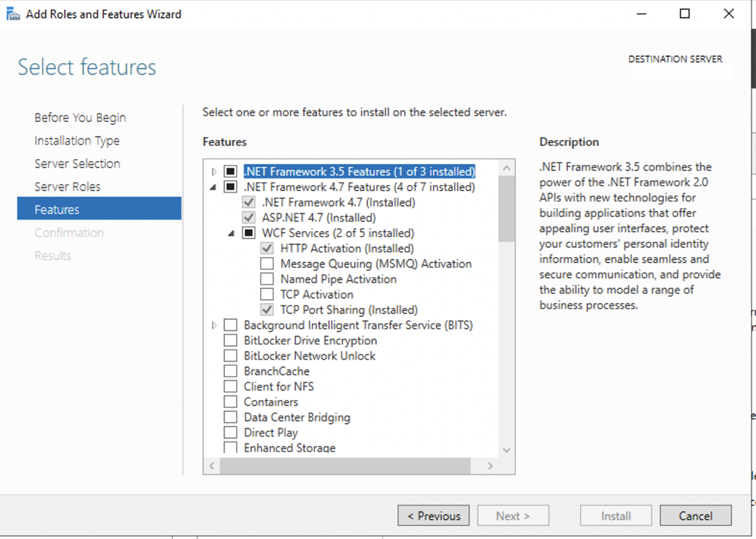The image size is (756, 539).
Task: Select 'BranchCache' row text
Action: pos(277,371)
